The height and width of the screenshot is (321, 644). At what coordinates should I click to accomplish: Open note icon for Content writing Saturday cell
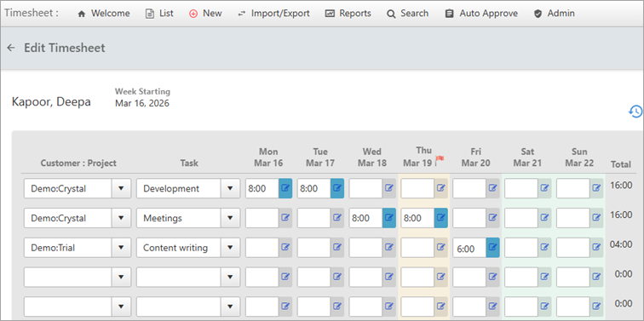point(544,248)
